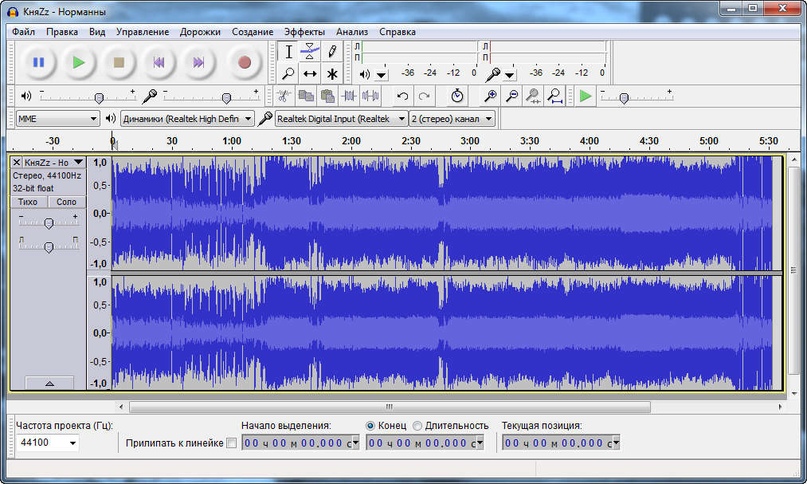Click the Trim audio icon
Screen dimensions: 807x484
point(349,96)
